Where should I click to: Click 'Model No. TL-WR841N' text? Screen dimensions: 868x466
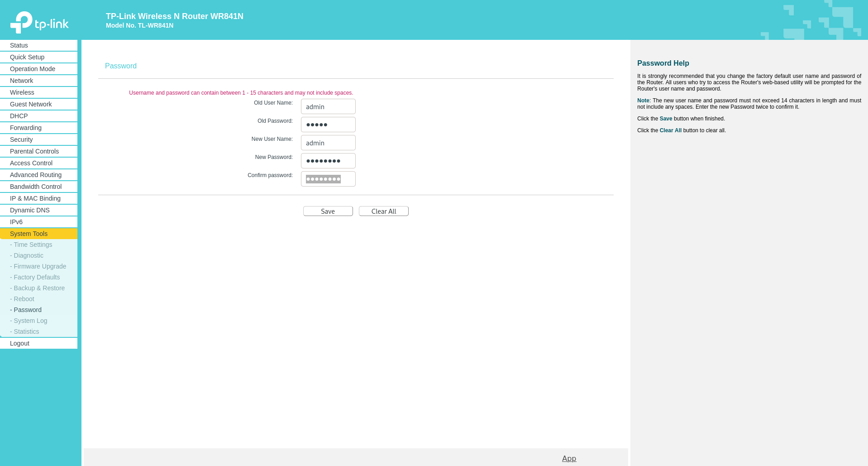point(140,25)
